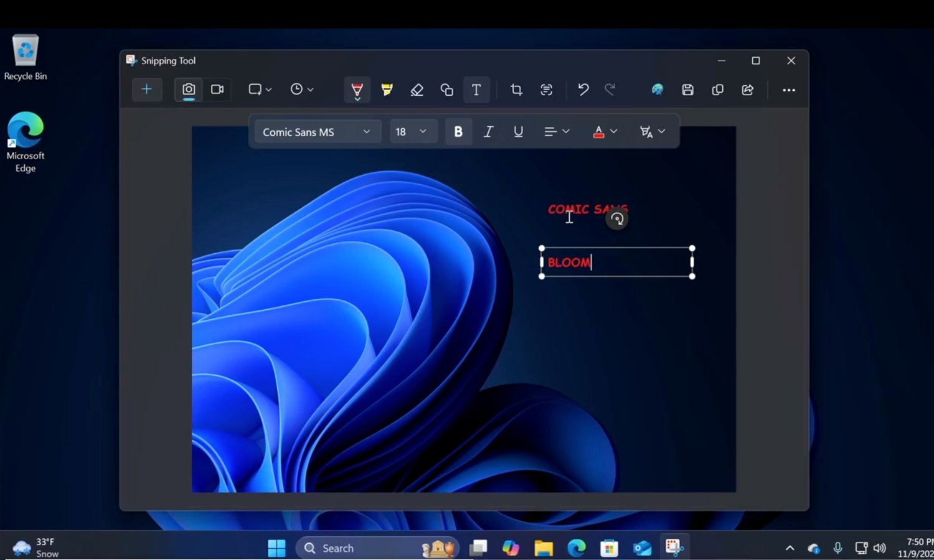This screenshot has width=934, height=560.
Task: Select the Eraser tool
Action: click(417, 90)
